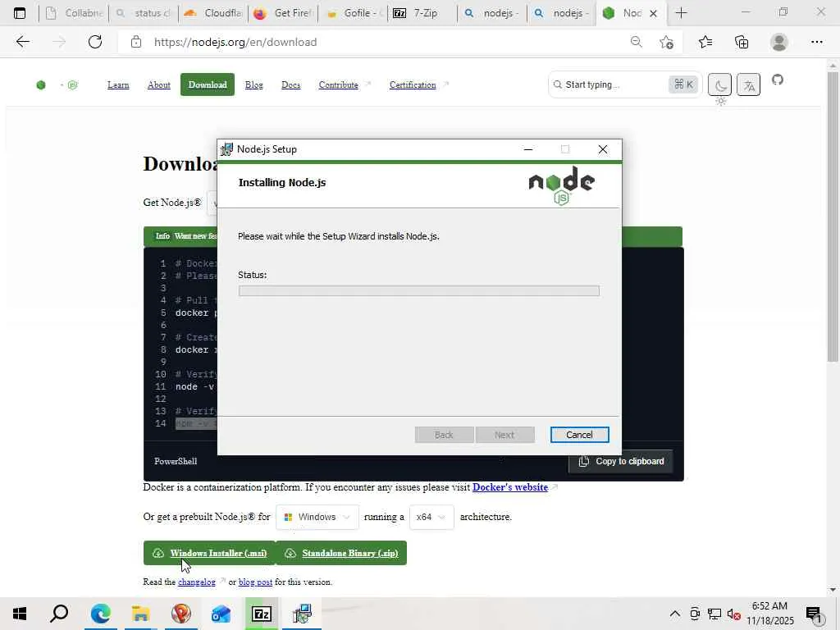Screen dimensions: 840x630
Task: Click Start typing search field
Action: tap(624, 84)
